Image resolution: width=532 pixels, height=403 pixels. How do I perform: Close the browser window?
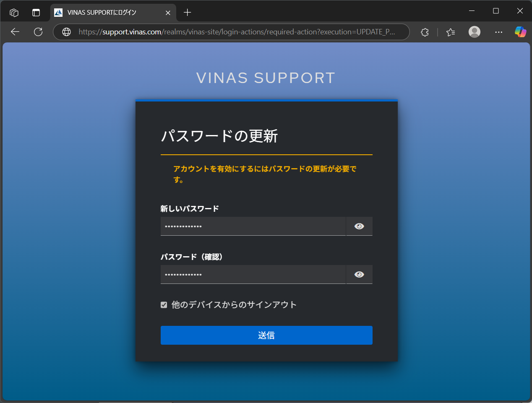(520, 11)
